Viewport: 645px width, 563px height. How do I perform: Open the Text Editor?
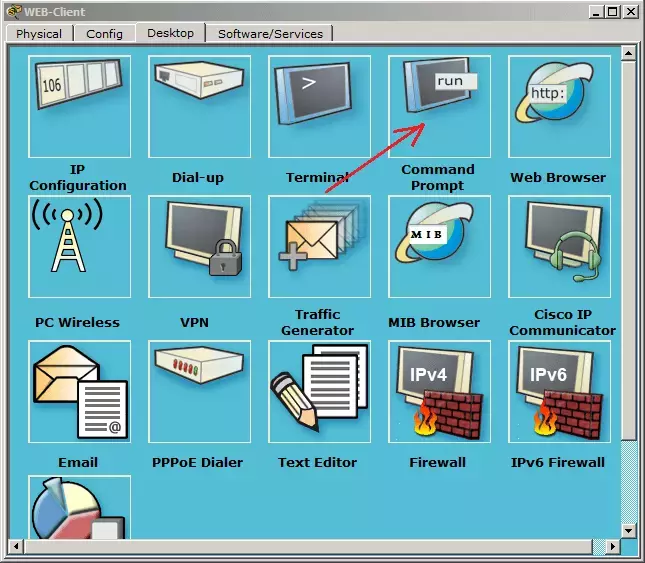320,392
